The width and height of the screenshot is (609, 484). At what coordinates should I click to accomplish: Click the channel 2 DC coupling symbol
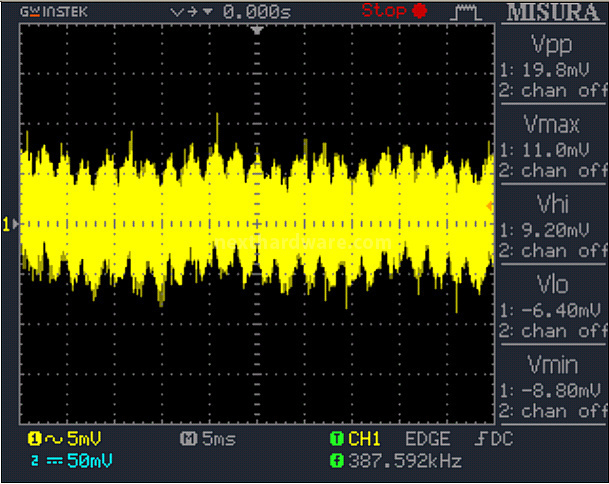click(x=55, y=461)
